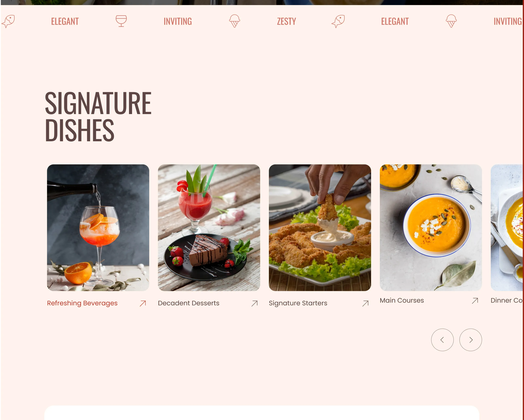Click the arrow icon beside Main Courses
Viewport: 524px width, 420px height.
pyautogui.click(x=475, y=301)
